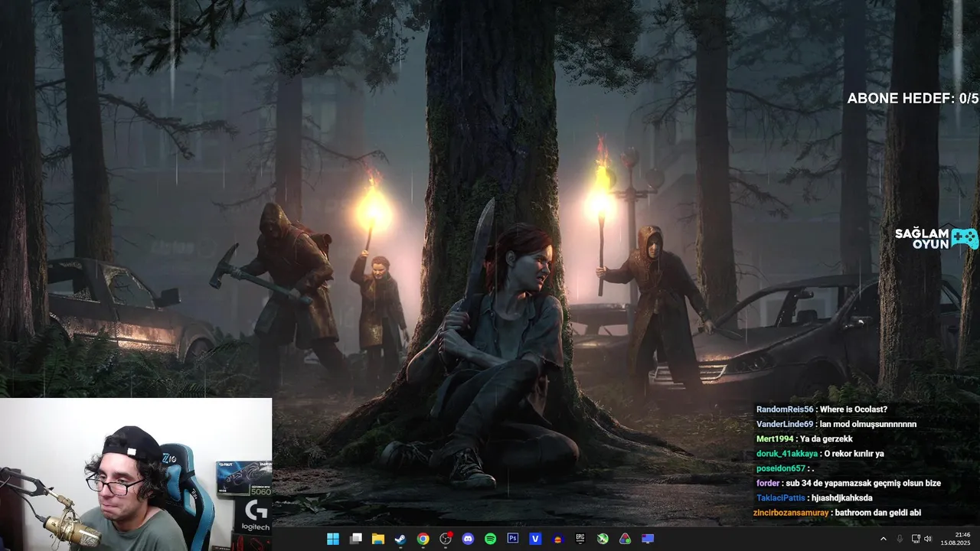Switch to Google Chrome in the taskbar
This screenshot has height=551, width=980.
[423, 539]
